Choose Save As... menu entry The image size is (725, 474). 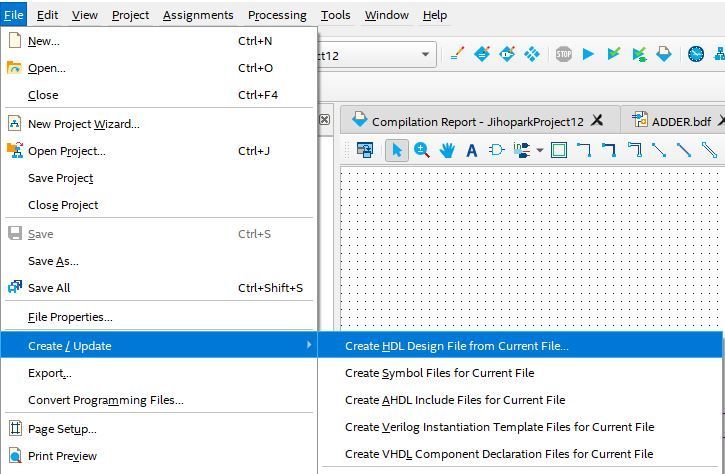pos(159,261)
